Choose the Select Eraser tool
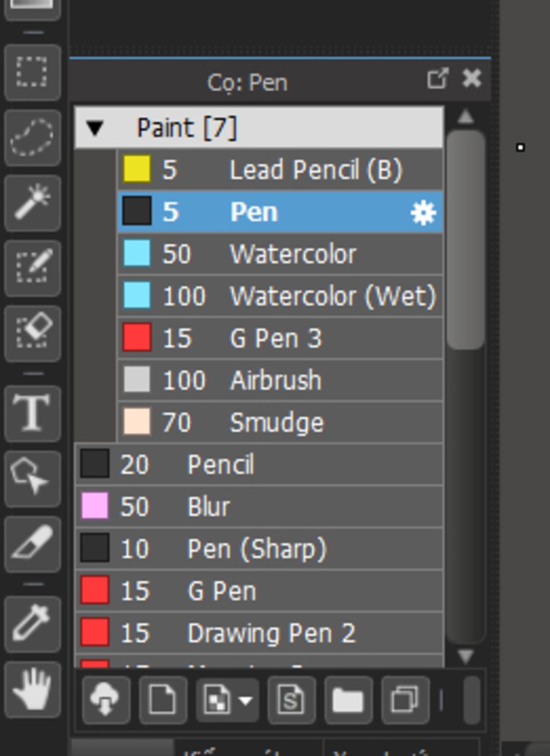 tap(32, 333)
